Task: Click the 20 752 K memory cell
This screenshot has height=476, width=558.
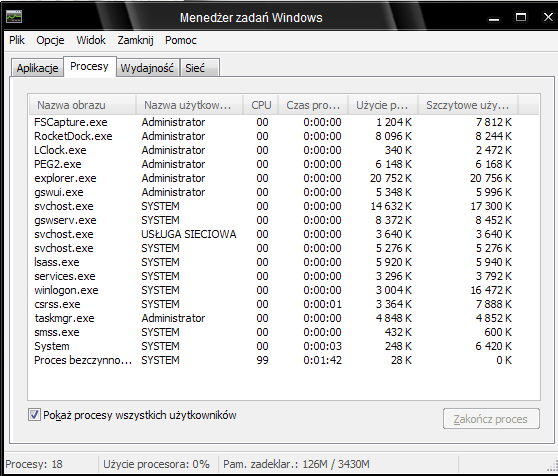Action: click(x=391, y=178)
